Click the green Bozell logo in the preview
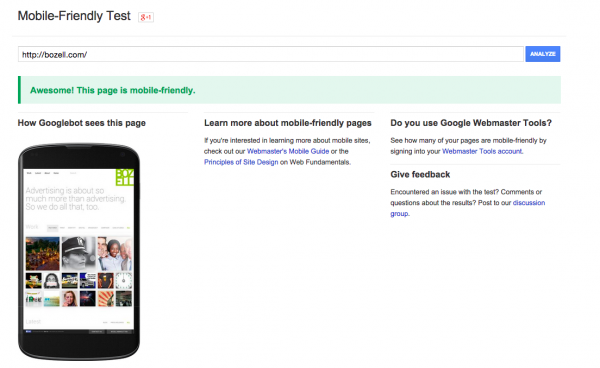600x368 pixels. pos(125,177)
